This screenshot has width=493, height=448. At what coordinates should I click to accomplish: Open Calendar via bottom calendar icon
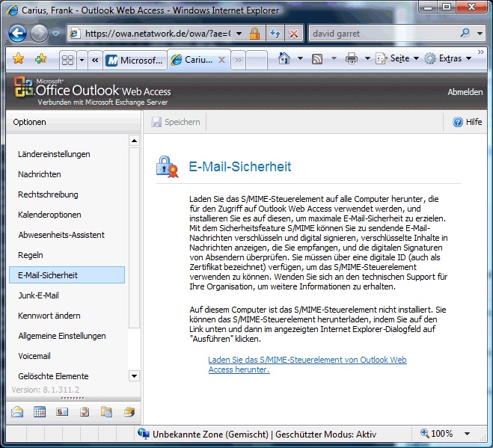pos(40,412)
